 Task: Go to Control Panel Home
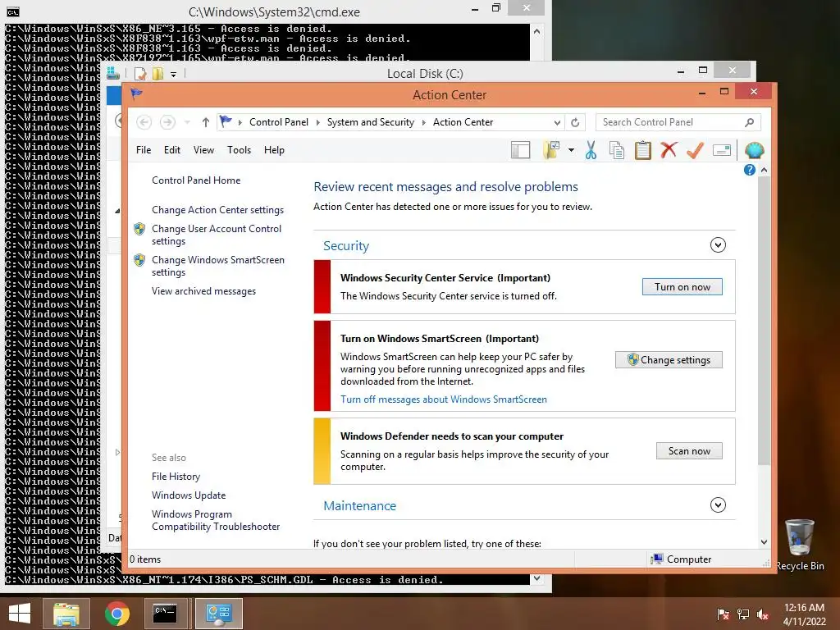point(196,180)
